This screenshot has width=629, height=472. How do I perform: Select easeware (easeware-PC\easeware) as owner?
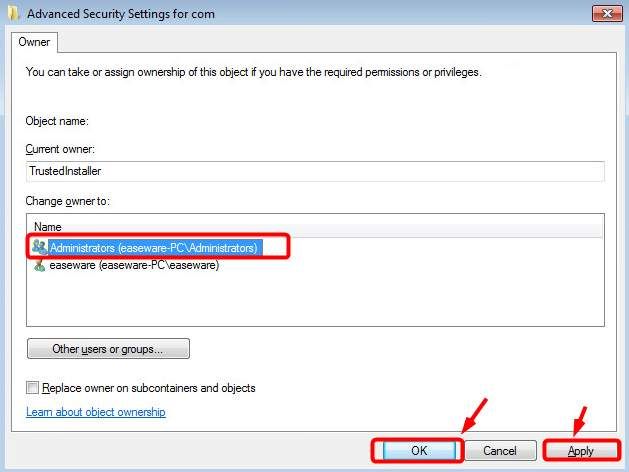click(x=134, y=265)
